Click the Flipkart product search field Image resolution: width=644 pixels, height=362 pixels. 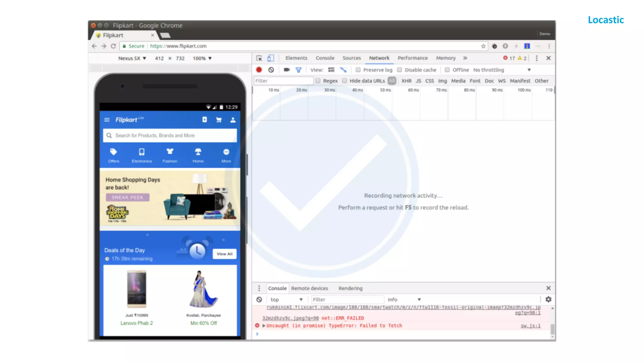(170, 135)
